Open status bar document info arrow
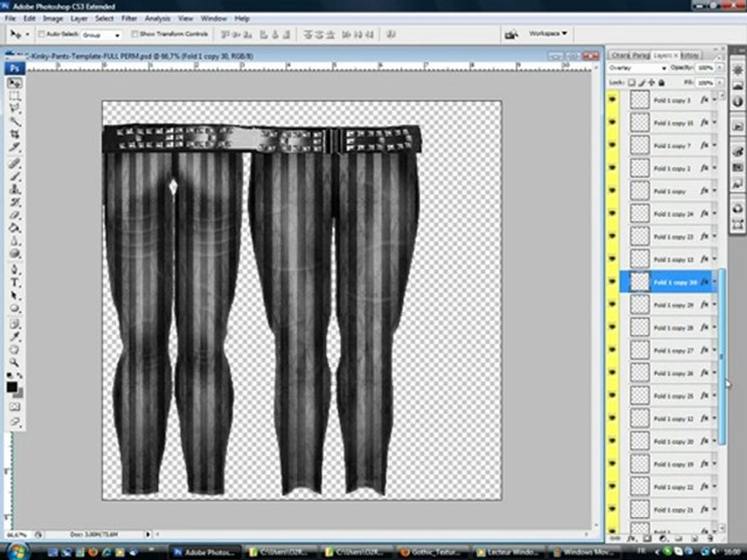The image size is (747, 560). [148, 535]
